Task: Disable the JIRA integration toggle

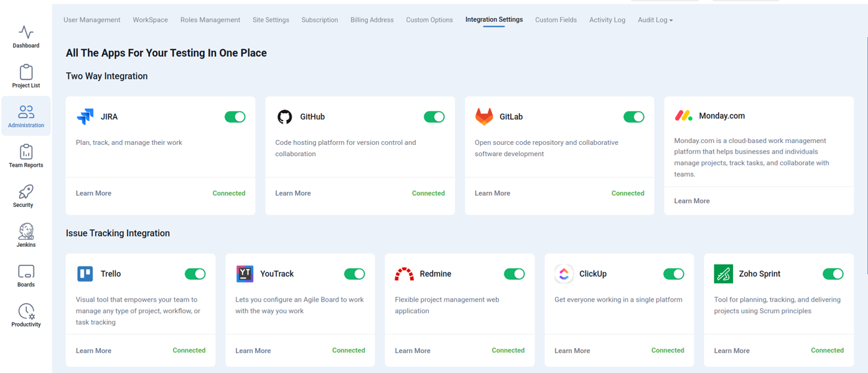Action: point(235,117)
